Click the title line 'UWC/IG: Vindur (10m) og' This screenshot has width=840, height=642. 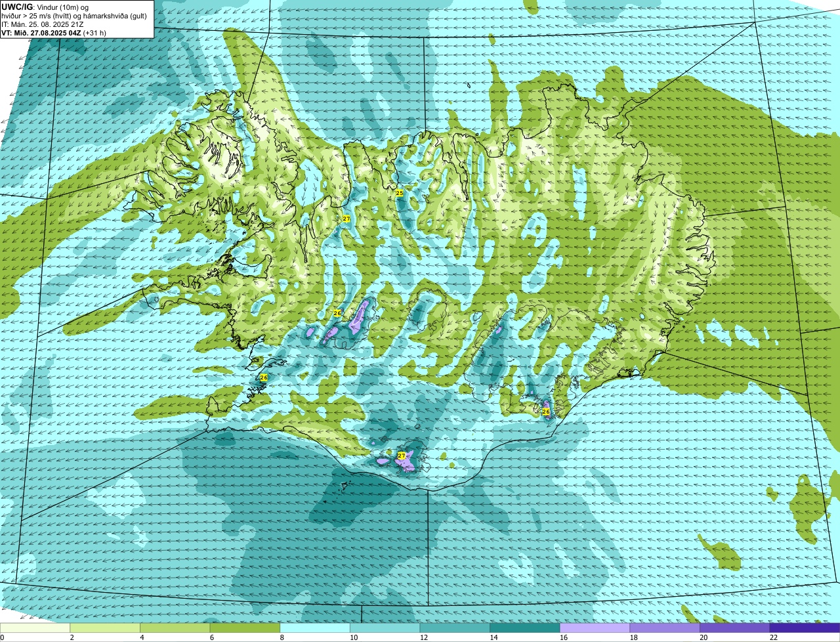[45, 6]
